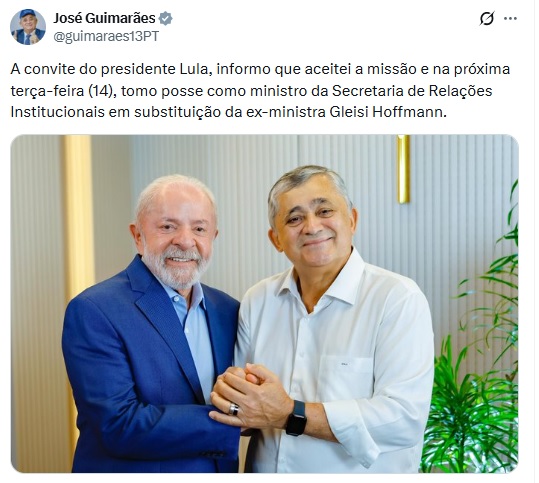
Task: Click the words "presidente Lula" in post
Action: (155, 69)
